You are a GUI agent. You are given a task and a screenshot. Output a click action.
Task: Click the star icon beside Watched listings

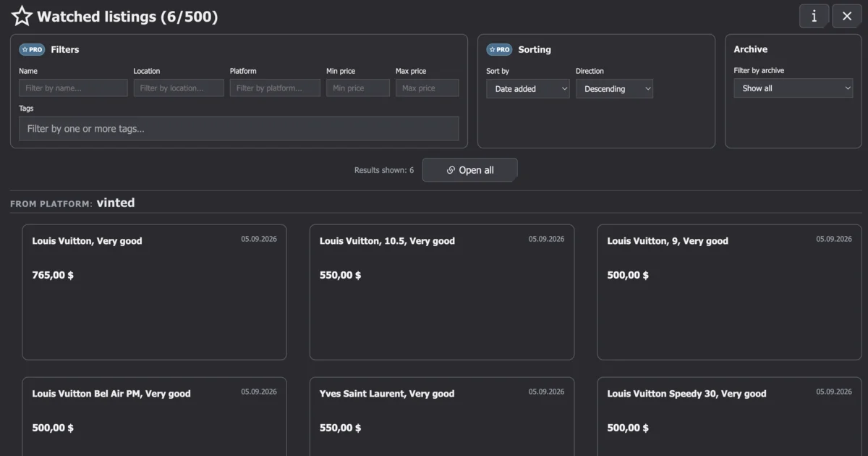click(x=22, y=16)
